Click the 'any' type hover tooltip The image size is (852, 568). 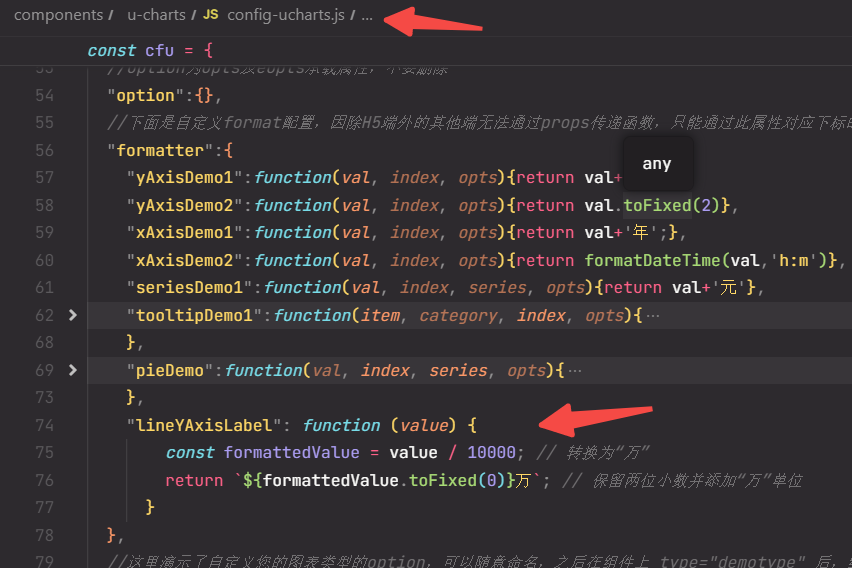point(657,164)
